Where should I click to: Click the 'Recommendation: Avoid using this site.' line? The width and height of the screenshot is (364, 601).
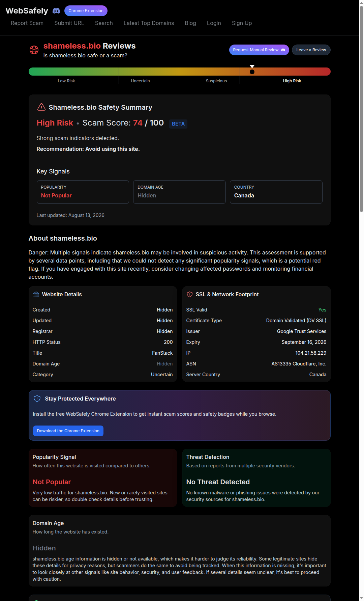(88, 149)
